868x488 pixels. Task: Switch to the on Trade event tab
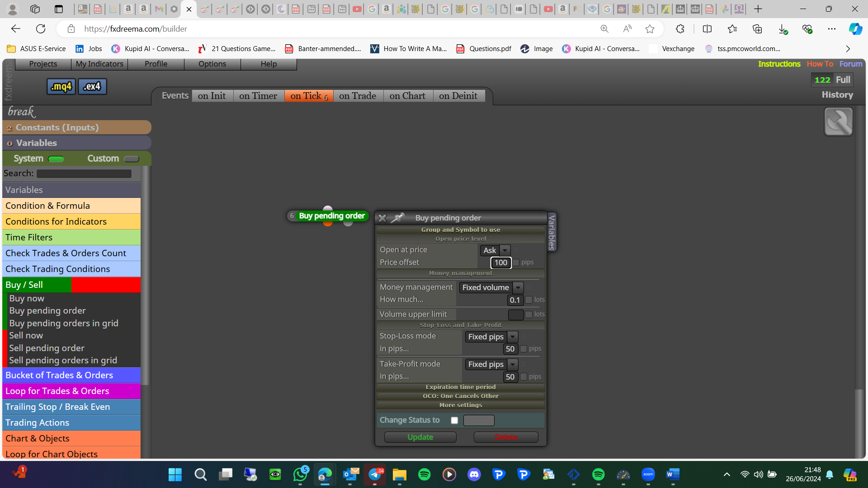coord(358,96)
